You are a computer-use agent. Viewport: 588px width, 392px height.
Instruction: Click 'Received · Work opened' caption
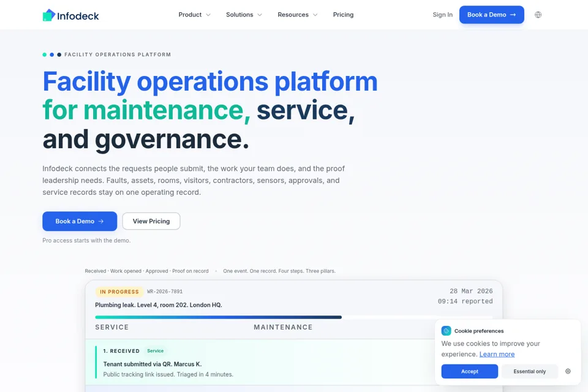pyautogui.click(x=146, y=271)
